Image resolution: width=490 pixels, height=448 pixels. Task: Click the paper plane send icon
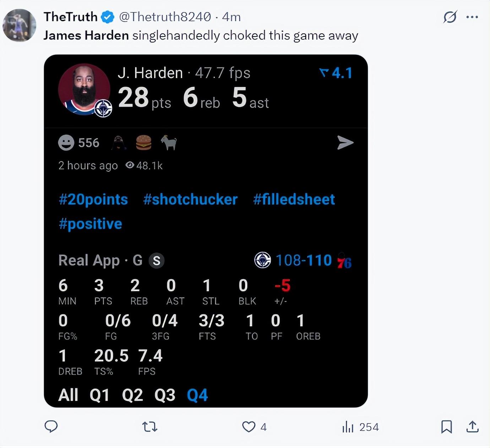pyautogui.click(x=345, y=143)
